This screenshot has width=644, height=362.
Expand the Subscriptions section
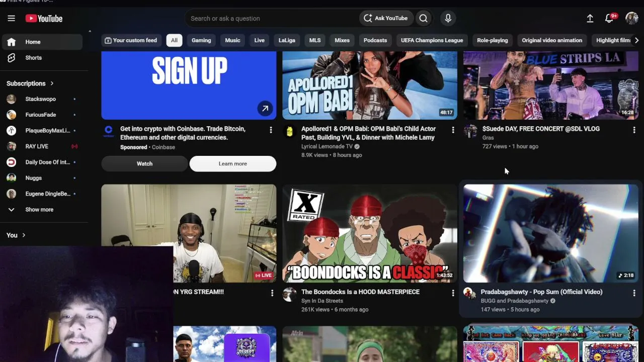pyautogui.click(x=30, y=83)
